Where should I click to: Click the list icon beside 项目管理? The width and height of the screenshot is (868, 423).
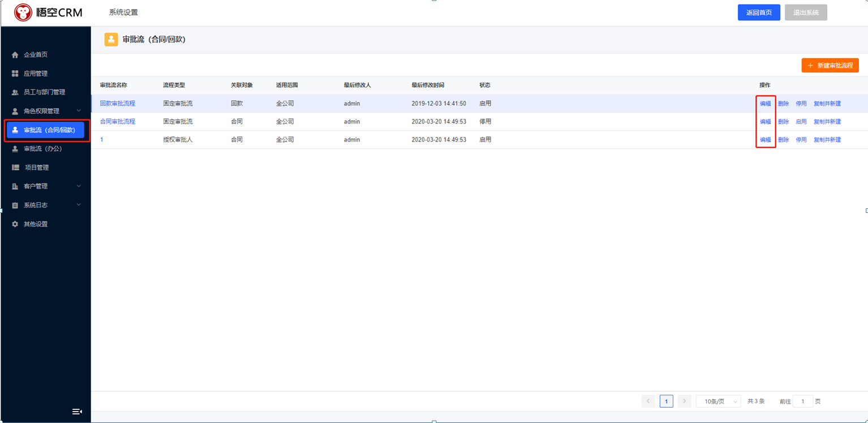coord(16,168)
